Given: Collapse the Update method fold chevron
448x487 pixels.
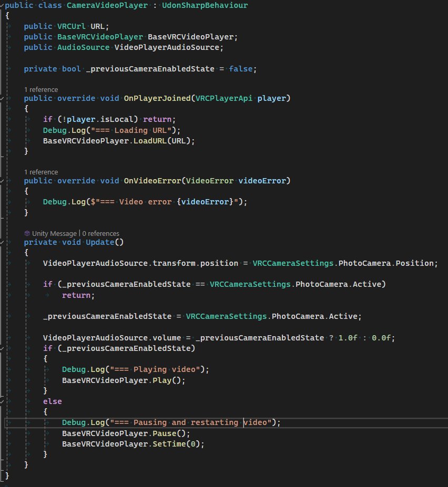Looking at the screenshot, I should click(2, 242).
